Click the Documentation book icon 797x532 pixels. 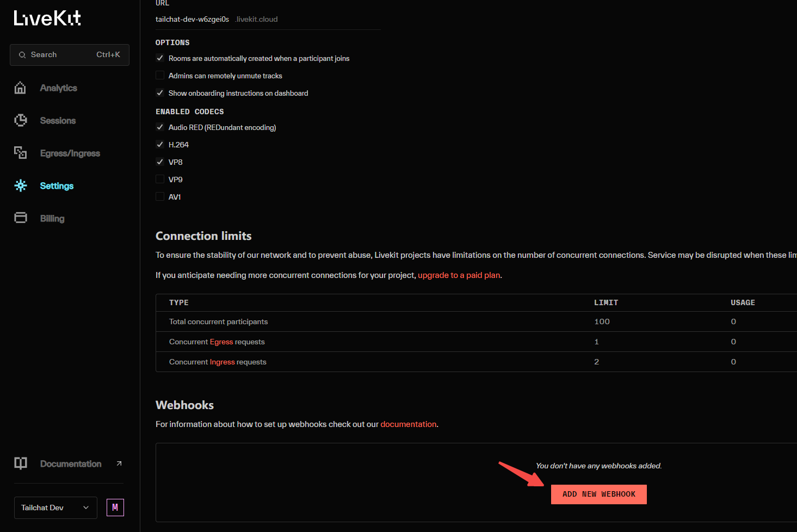(21, 463)
